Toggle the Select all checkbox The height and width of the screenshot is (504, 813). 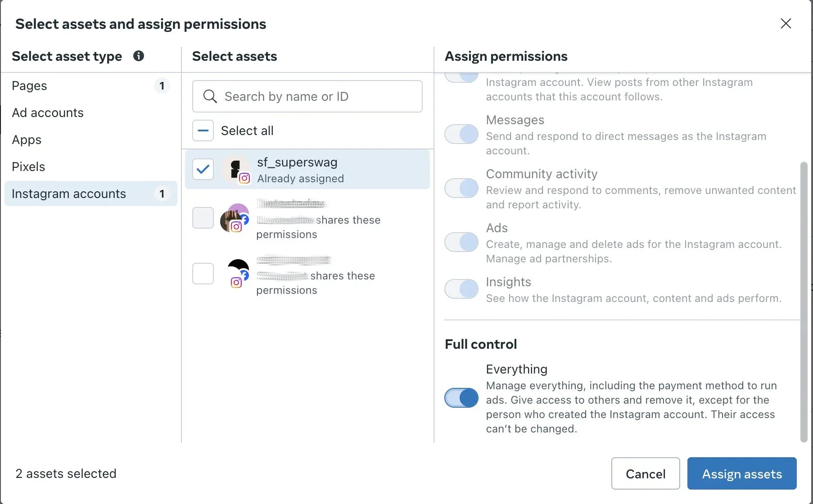[x=203, y=130]
